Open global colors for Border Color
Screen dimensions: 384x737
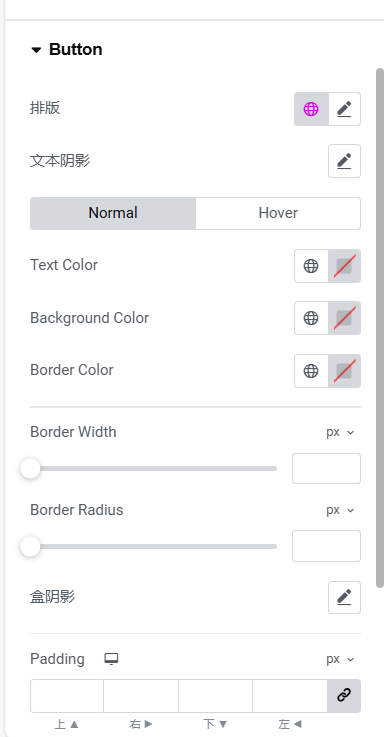[x=311, y=371]
